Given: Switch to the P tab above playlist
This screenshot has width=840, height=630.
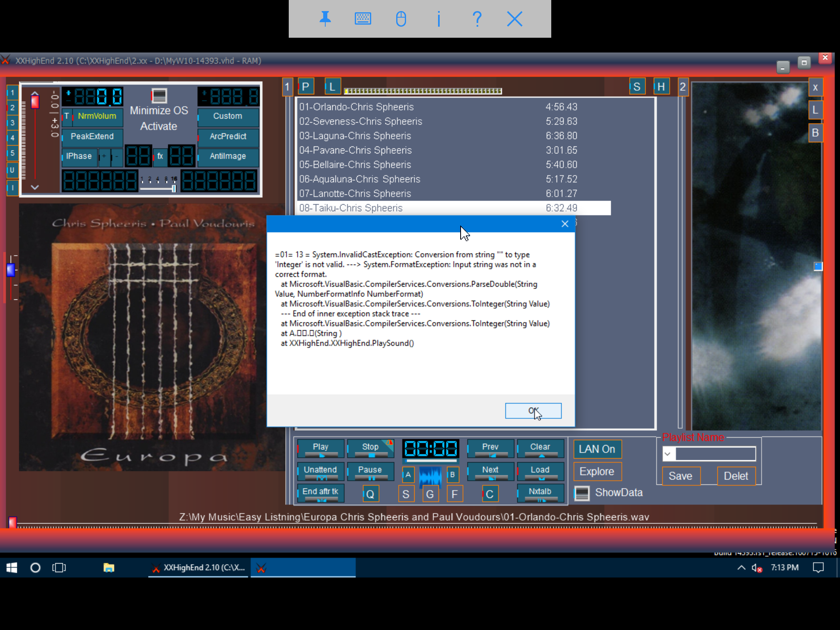Looking at the screenshot, I should click(x=306, y=87).
